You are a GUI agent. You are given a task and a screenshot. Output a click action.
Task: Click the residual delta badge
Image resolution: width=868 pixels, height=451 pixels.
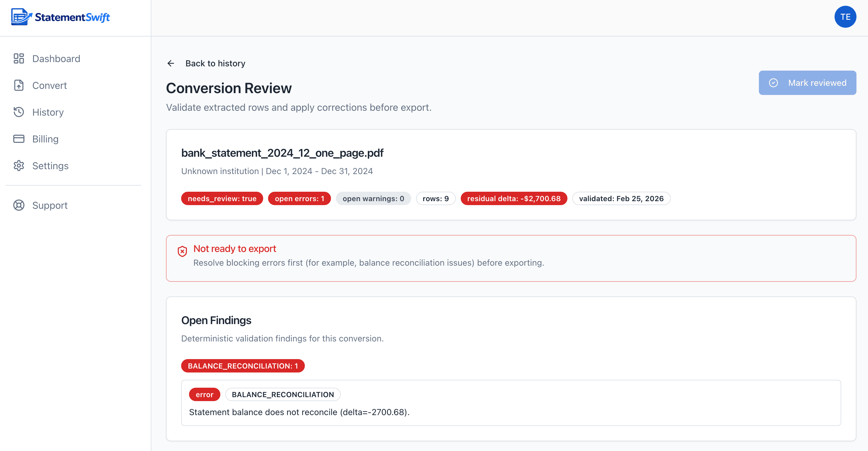pos(514,198)
